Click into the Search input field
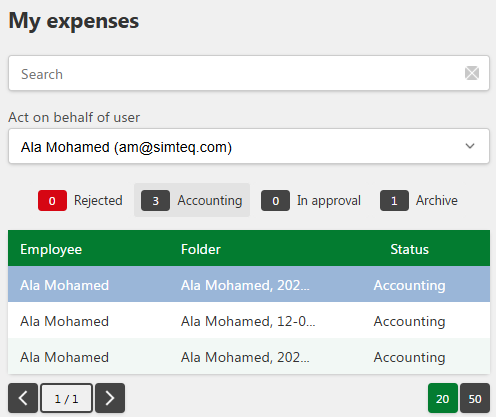496x417 pixels. coord(249,73)
